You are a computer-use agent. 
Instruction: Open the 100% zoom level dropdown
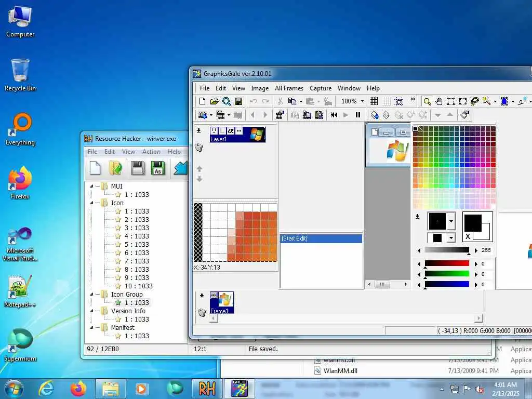(362, 101)
